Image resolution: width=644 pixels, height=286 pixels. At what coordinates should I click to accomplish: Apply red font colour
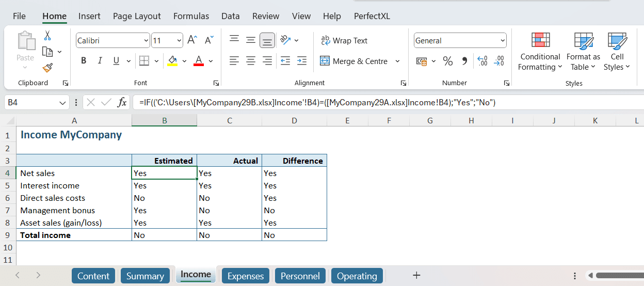pos(199,61)
